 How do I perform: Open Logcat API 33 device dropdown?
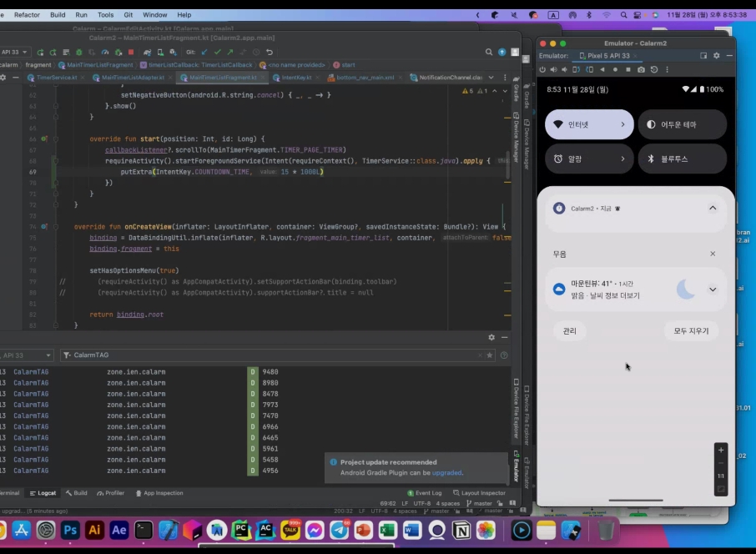point(26,355)
